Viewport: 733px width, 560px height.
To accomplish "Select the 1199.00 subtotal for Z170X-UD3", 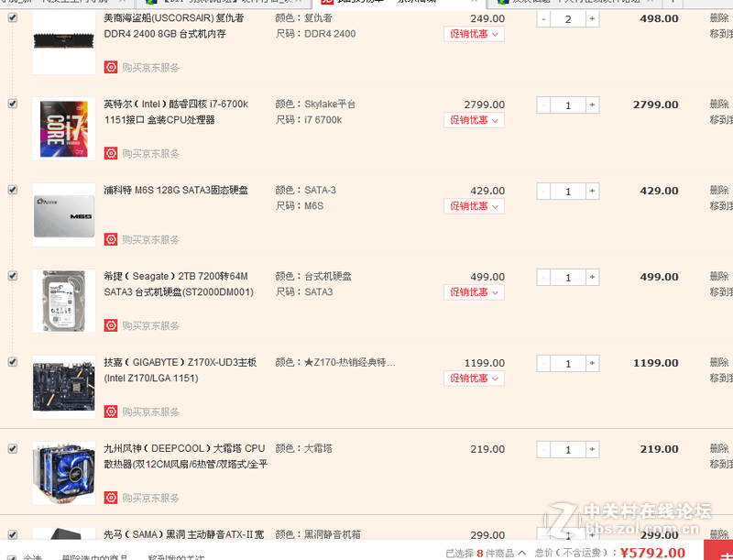I will pyautogui.click(x=655, y=363).
